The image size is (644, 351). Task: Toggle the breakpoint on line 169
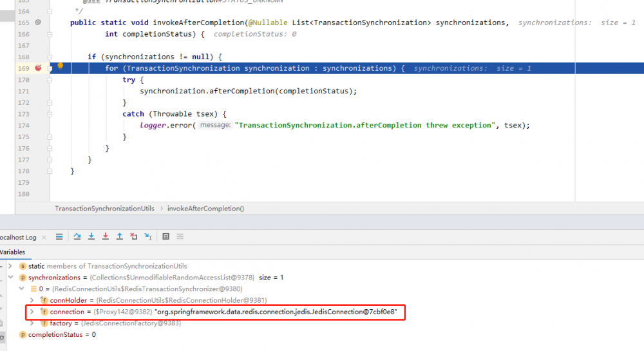(38, 68)
